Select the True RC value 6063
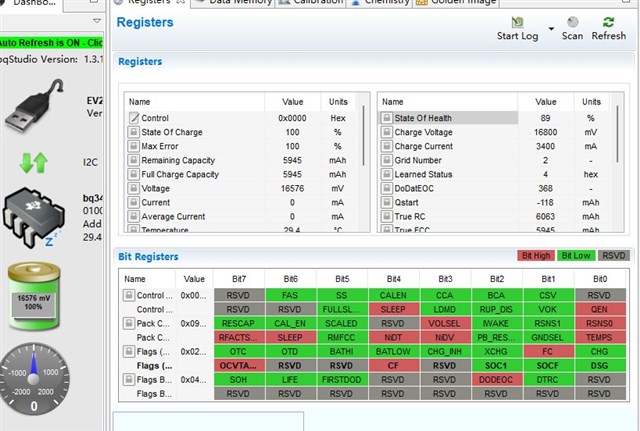Screen dimensions: 640x431 545,216
